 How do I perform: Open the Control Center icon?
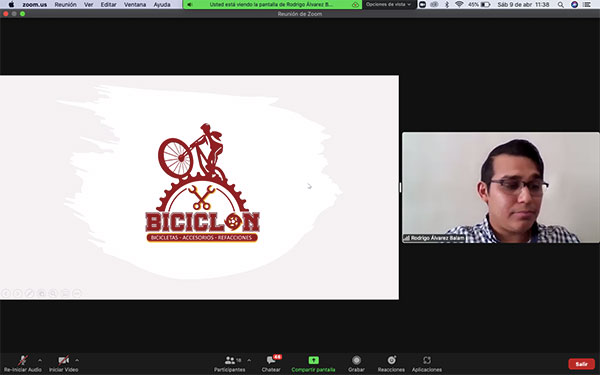pos(587,5)
